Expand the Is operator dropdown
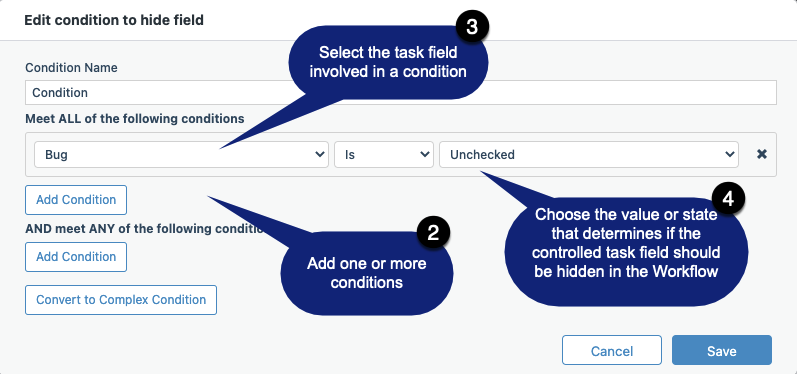797x374 pixels. (x=384, y=154)
